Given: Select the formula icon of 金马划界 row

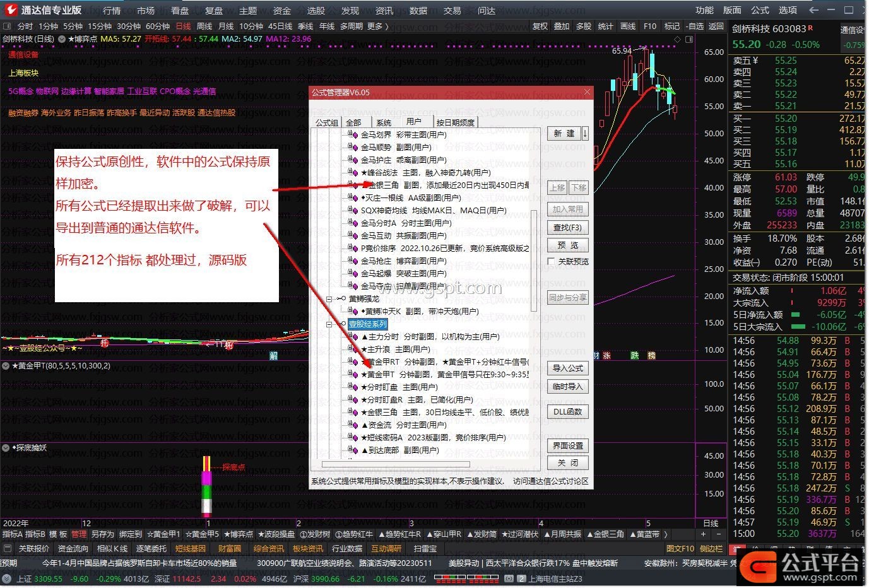Looking at the screenshot, I should [353, 134].
